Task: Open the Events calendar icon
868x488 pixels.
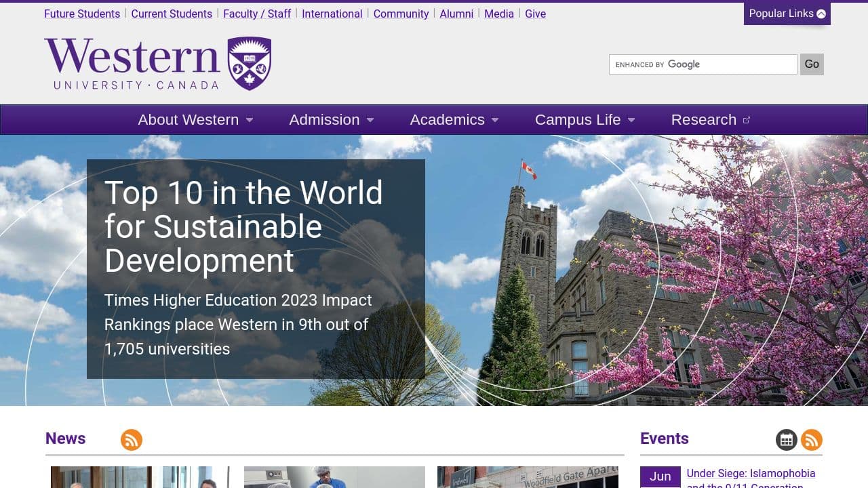Action: [x=786, y=440]
